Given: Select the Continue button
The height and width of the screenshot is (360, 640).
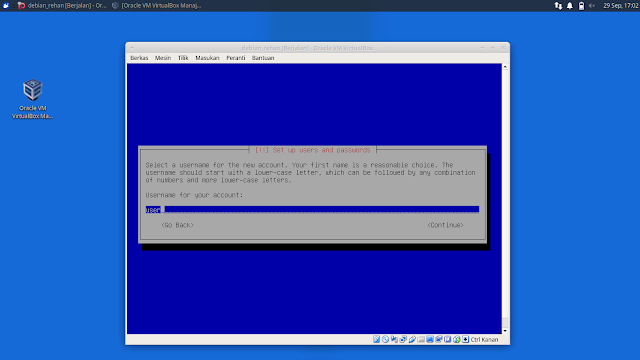Looking at the screenshot, I should pyautogui.click(x=445, y=225).
